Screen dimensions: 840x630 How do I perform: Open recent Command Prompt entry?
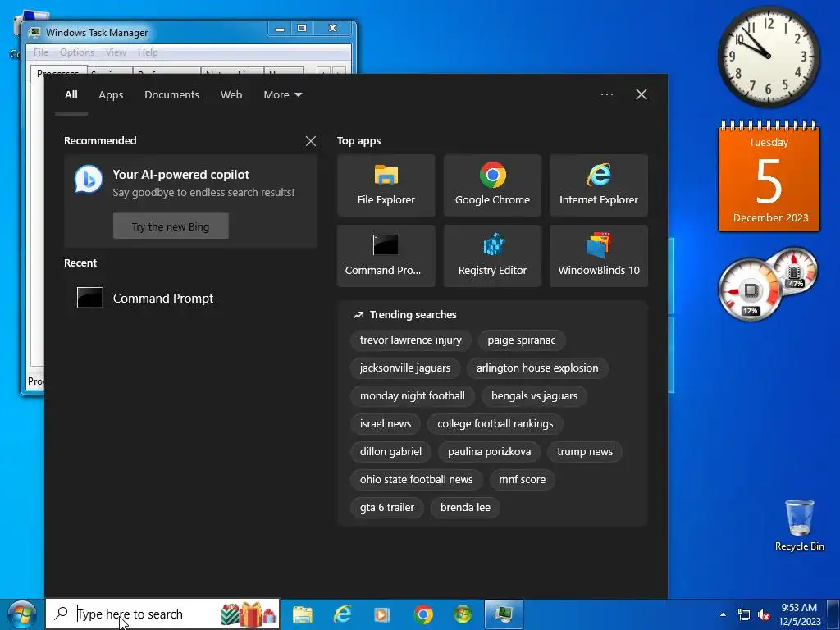[x=190, y=298]
